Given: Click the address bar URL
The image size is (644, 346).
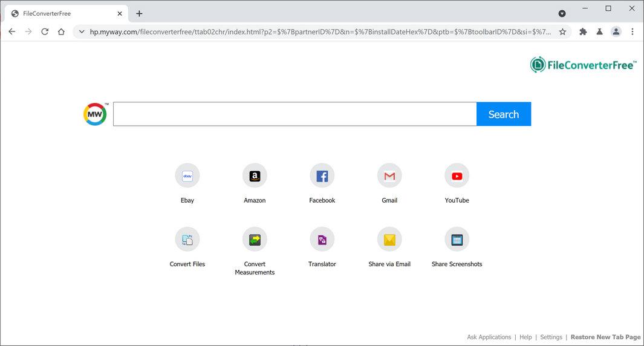Looking at the screenshot, I should pos(320,31).
